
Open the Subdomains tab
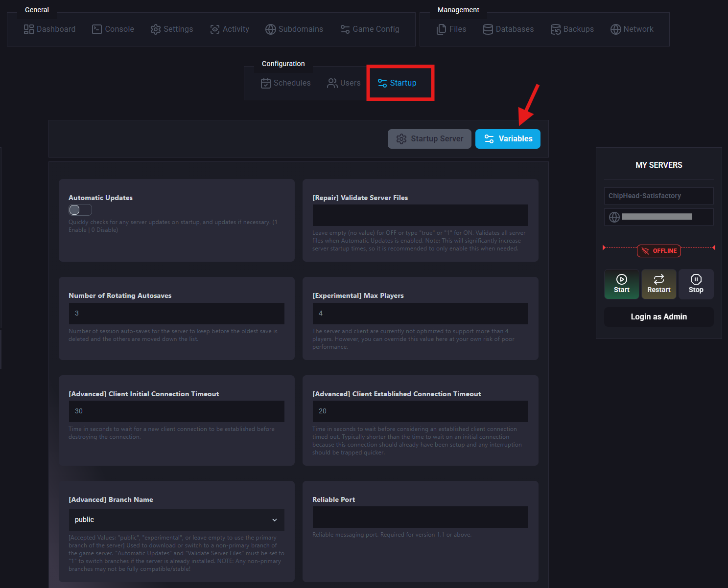[294, 29]
